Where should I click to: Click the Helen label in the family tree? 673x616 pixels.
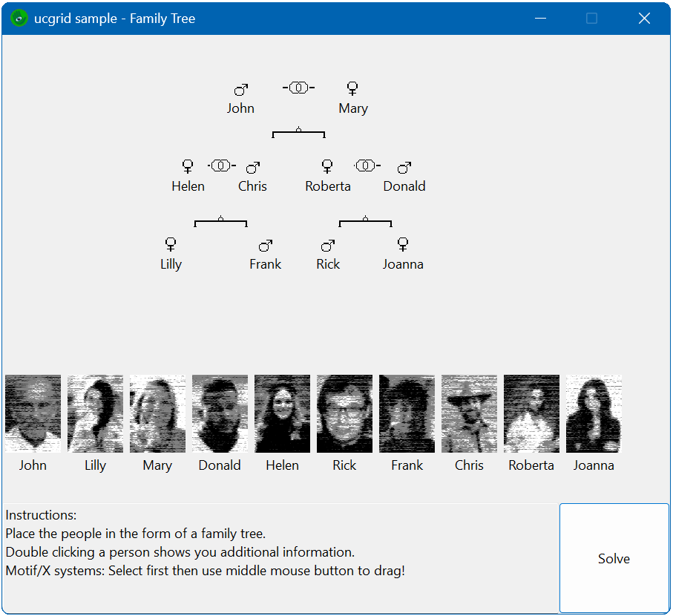(x=188, y=186)
